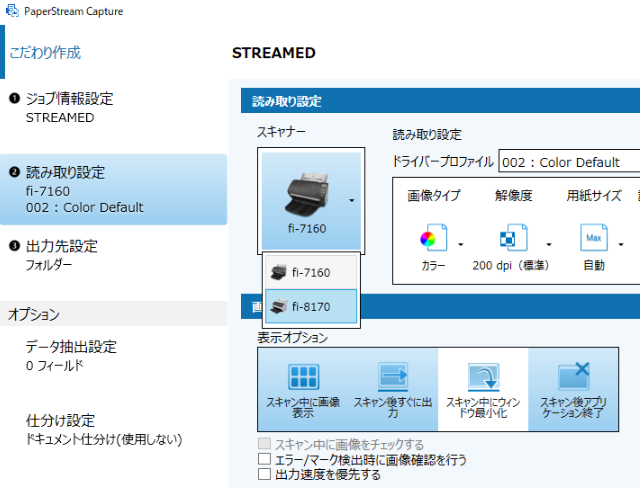Select fi-7160 from scanner list

[311, 272]
